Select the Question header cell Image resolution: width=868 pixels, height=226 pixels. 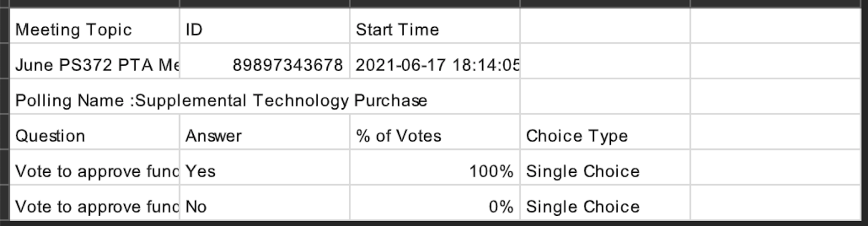(x=94, y=131)
